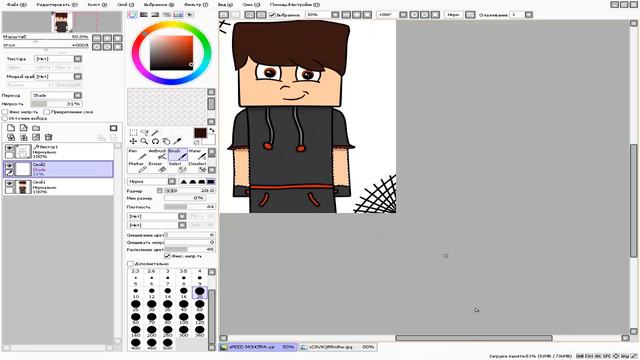This screenshot has width=640, height=360.
Task: Open the Фильтр menu
Action: click(196, 4)
